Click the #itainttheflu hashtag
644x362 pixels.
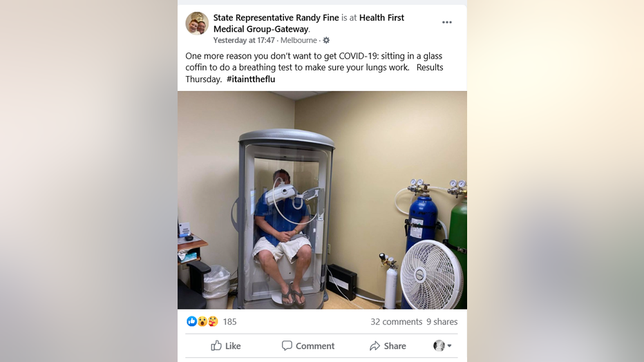pos(251,79)
